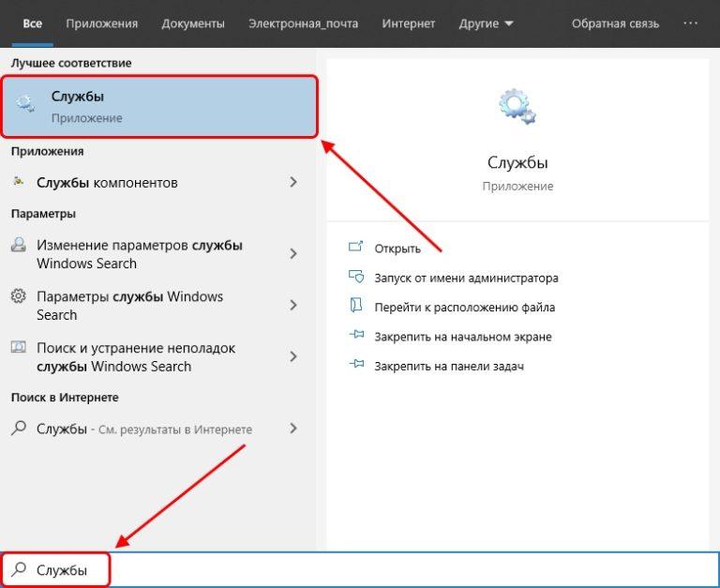This screenshot has width=720, height=588.
Task: Switch to the Документы tab
Action: 193,23
